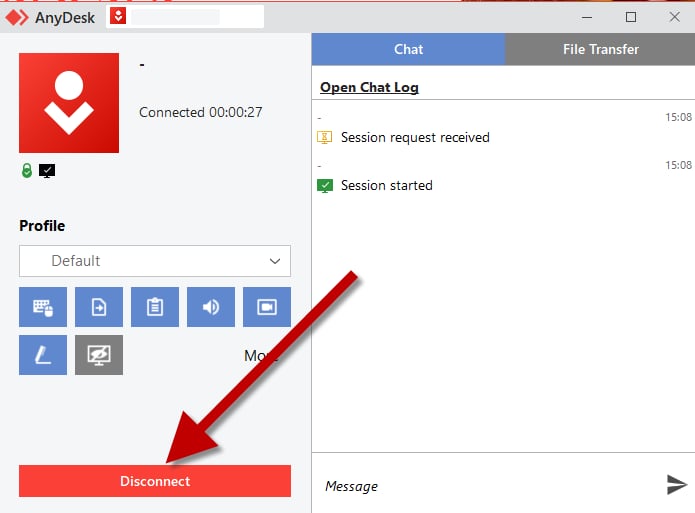Switch to the File Transfer tab
The image size is (695, 513).
(600, 49)
